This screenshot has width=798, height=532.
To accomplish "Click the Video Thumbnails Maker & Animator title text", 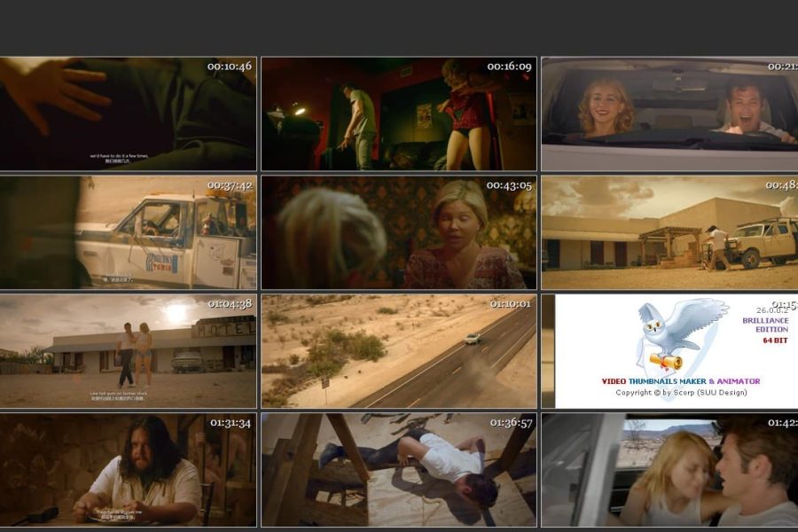I will tap(680, 381).
